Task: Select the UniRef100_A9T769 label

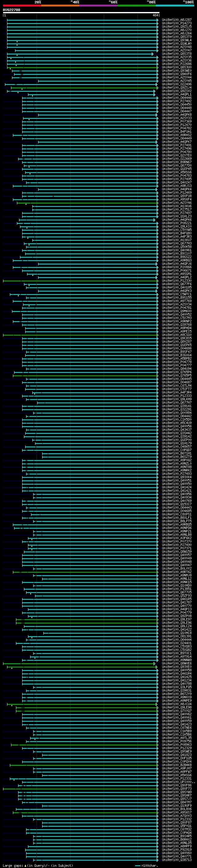Action: click(x=177, y=301)
